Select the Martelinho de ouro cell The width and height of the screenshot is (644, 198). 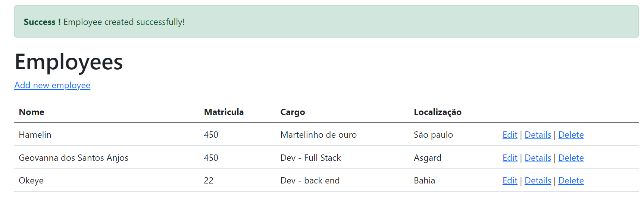pyautogui.click(x=319, y=135)
